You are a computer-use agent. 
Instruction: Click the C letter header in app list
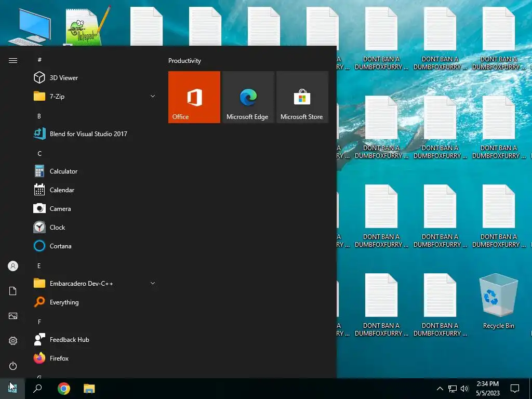[39, 153]
